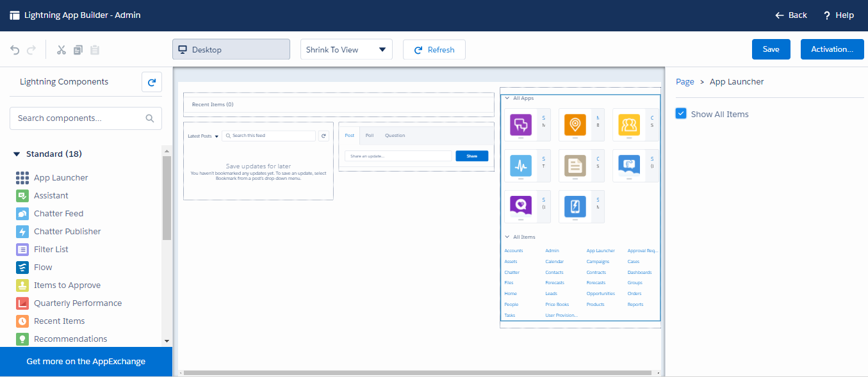Image resolution: width=868 pixels, height=377 pixels.
Task: Collapse the Standard components section
Action: tap(17, 154)
